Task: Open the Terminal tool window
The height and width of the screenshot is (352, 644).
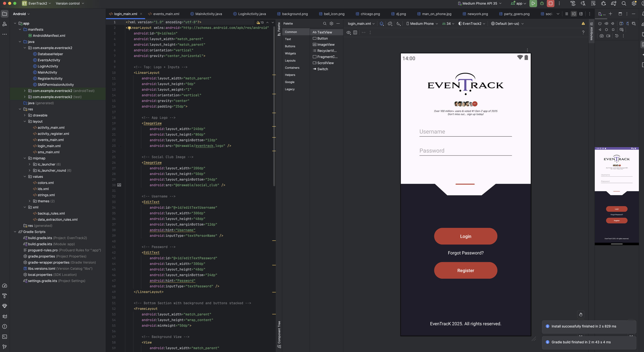Action: [5, 337]
